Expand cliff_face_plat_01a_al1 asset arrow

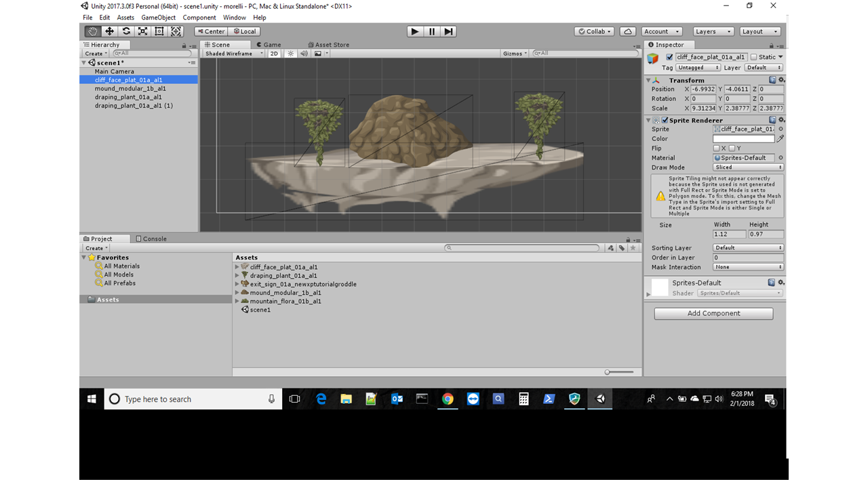237,267
